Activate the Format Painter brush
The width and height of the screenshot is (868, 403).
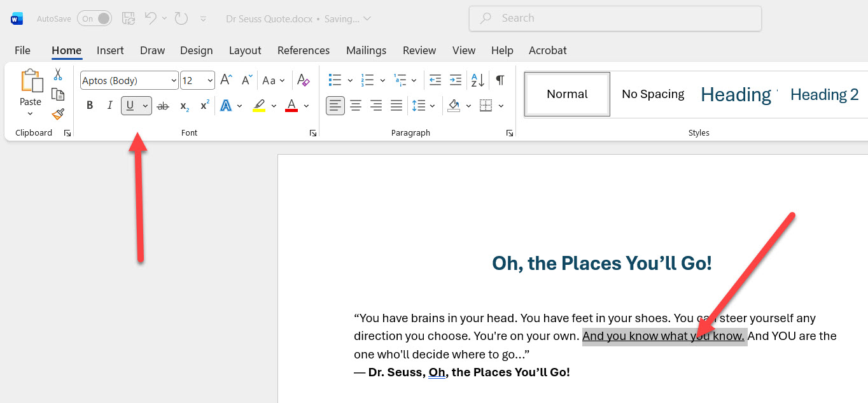(58, 114)
